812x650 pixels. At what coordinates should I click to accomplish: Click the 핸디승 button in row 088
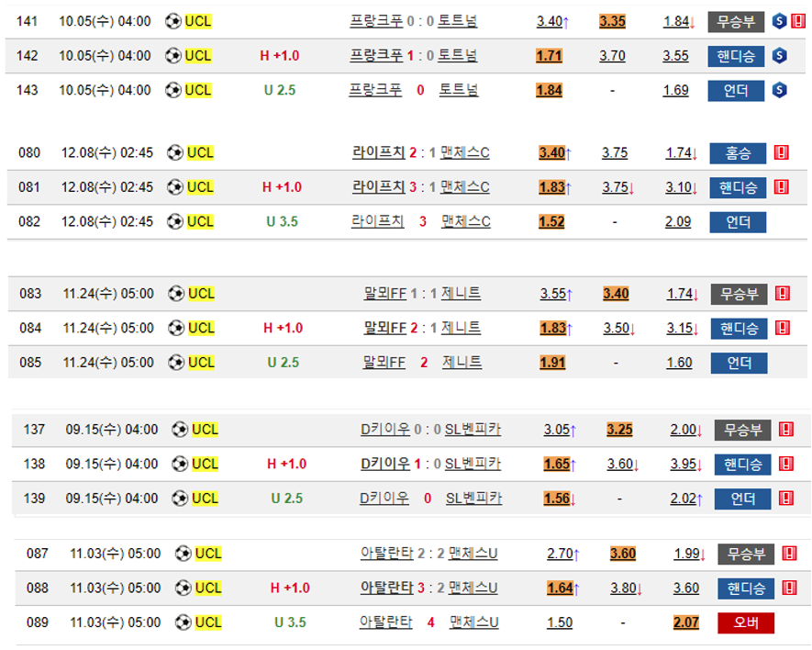pos(746,588)
